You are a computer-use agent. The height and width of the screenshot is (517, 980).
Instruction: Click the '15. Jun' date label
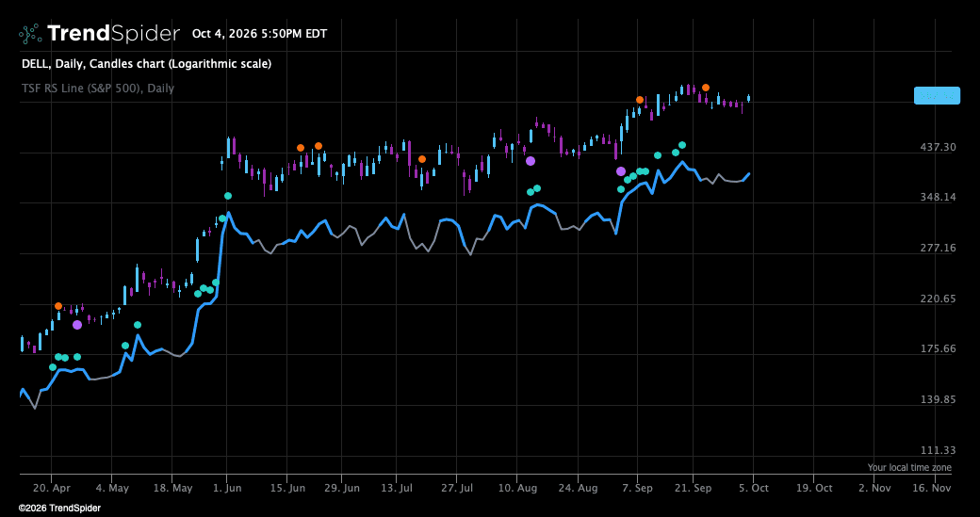[x=288, y=487]
